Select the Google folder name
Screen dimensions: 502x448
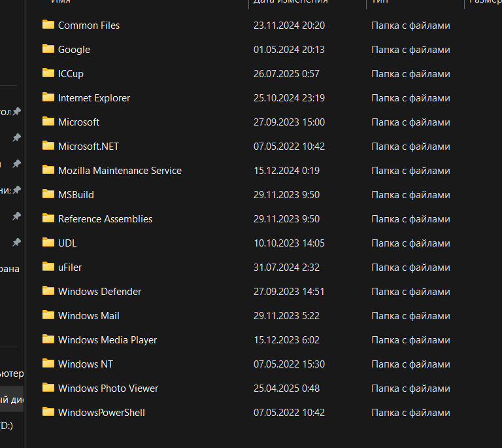[x=75, y=50]
